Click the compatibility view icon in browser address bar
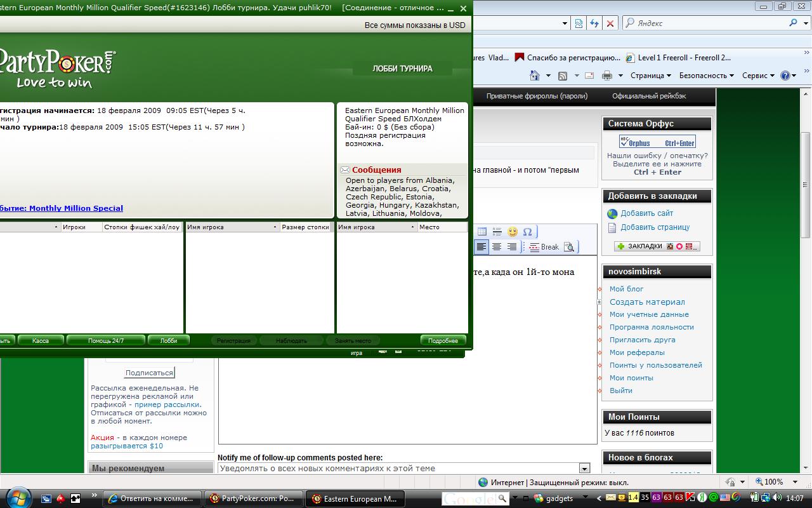812x508 pixels. (x=579, y=23)
